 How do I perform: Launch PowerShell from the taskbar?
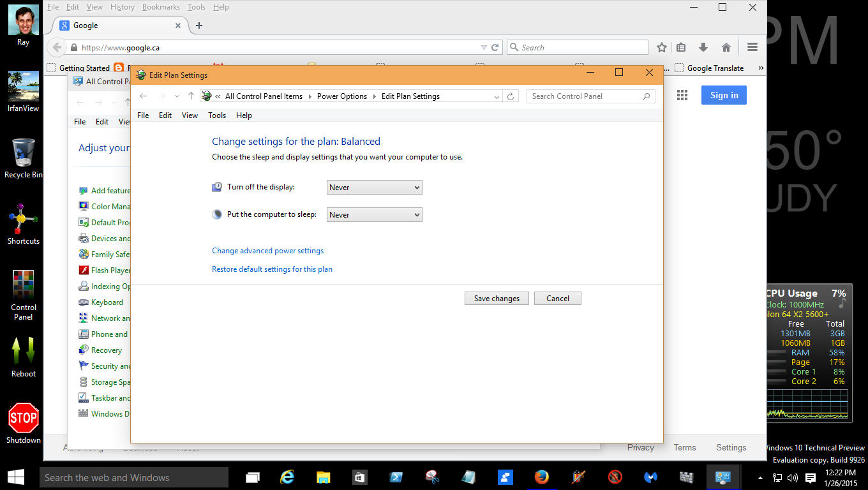(396, 477)
